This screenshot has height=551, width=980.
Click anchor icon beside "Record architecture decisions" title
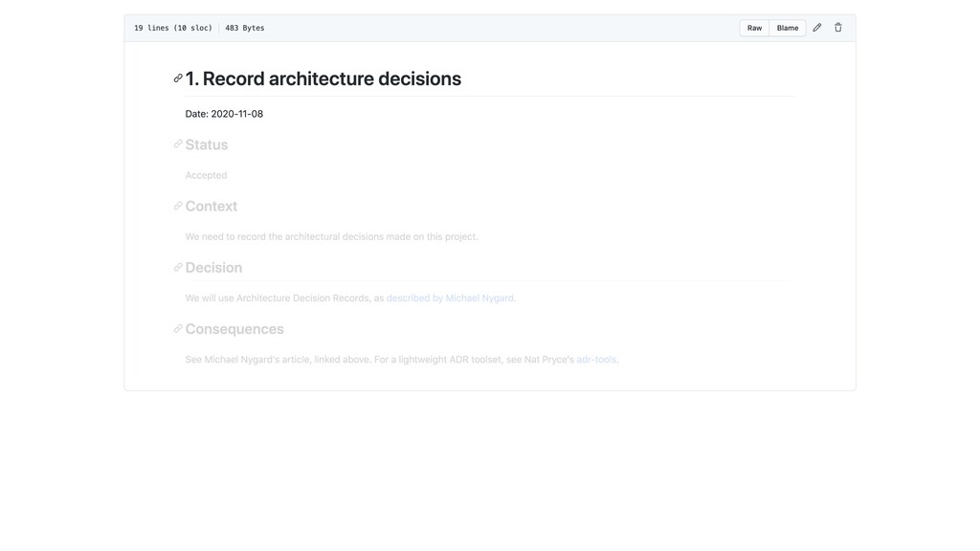(x=178, y=78)
